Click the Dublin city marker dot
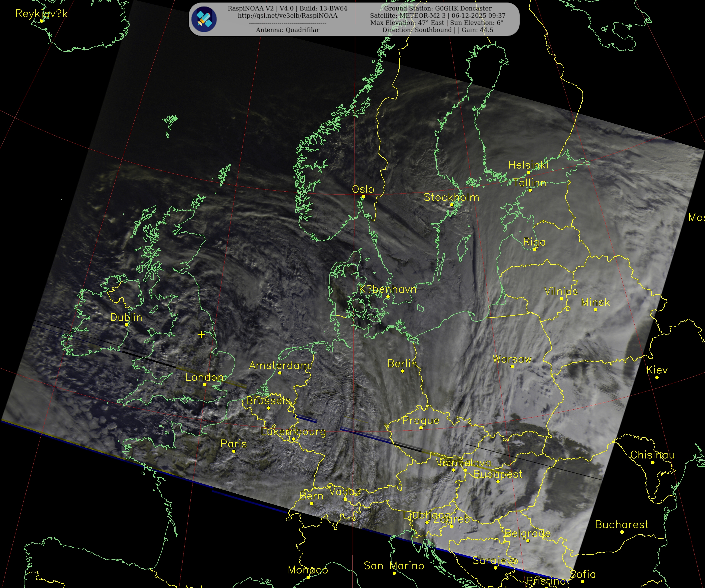The height and width of the screenshot is (588, 705). click(127, 325)
